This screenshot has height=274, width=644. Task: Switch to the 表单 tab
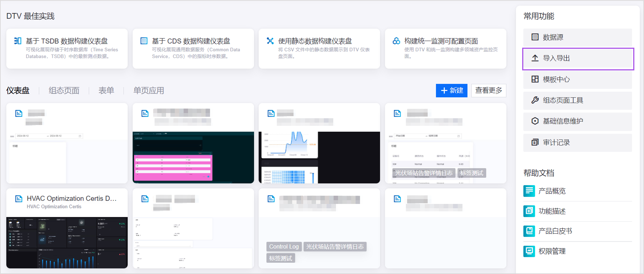106,91
